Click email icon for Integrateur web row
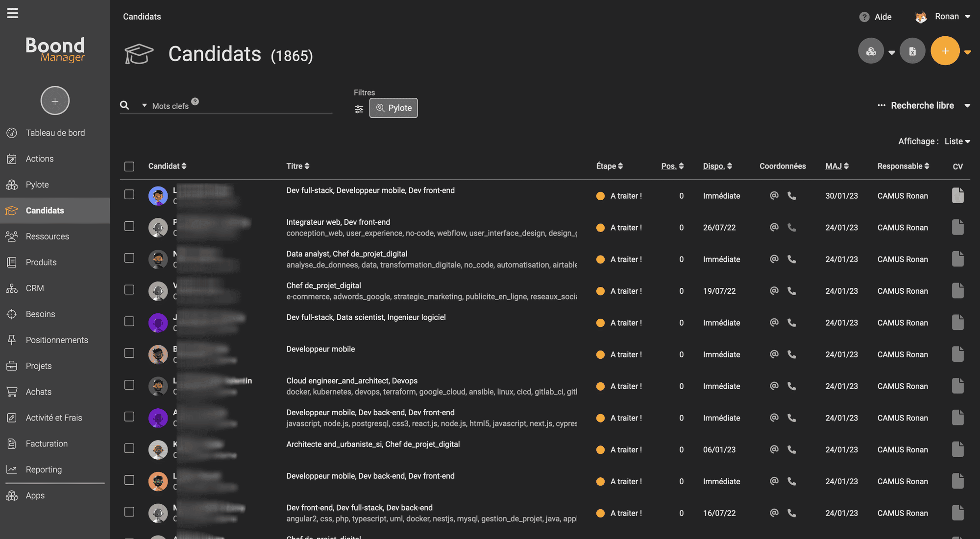The height and width of the screenshot is (539, 980). 774,227
